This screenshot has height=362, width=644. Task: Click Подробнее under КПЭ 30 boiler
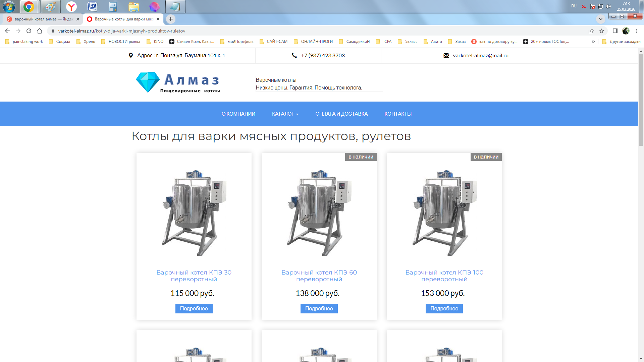pos(194,308)
